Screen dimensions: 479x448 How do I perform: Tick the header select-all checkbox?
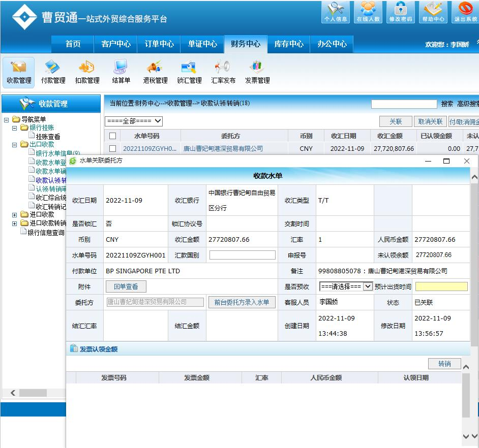point(112,136)
